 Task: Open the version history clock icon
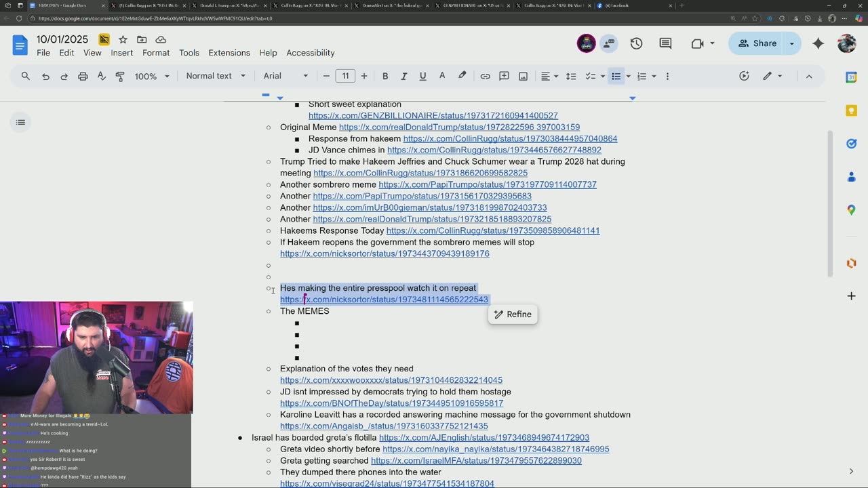636,43
